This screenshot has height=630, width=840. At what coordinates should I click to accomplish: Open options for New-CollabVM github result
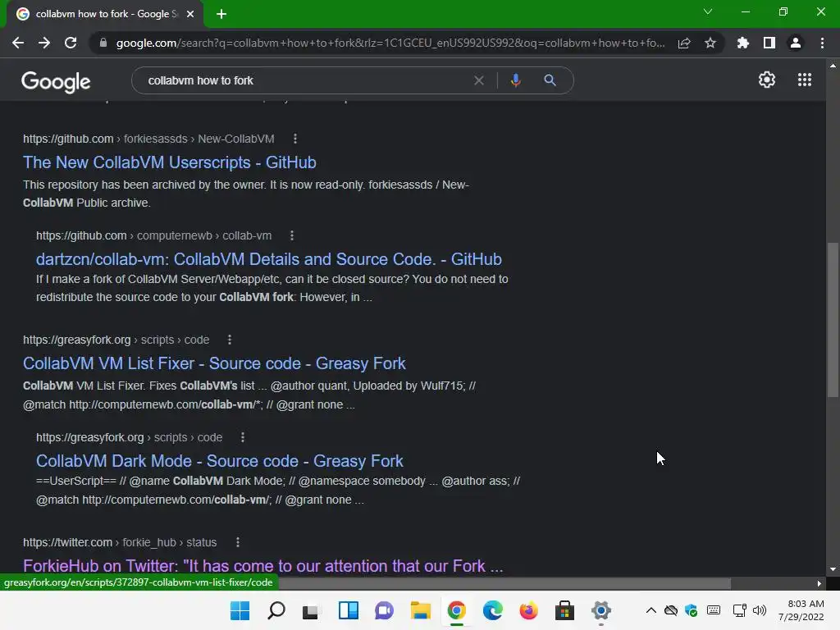pyautogui.click(x=295, y=139)
